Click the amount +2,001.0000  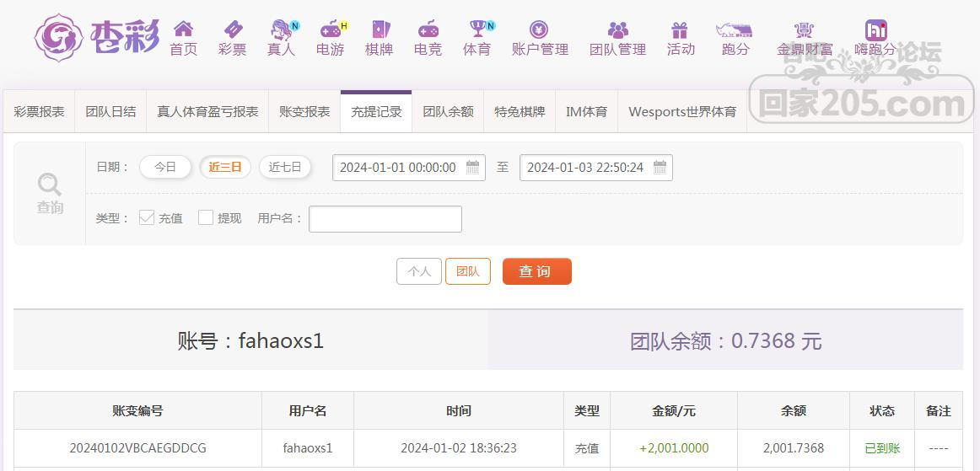click(675, 448)
